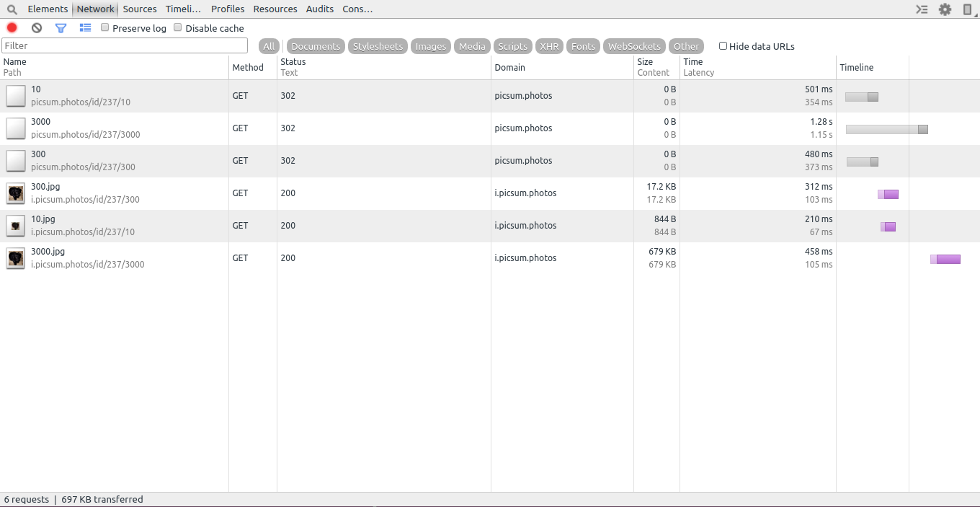
Task: Click the timeline bar for 300.jpg
Action: pos(888,194)
